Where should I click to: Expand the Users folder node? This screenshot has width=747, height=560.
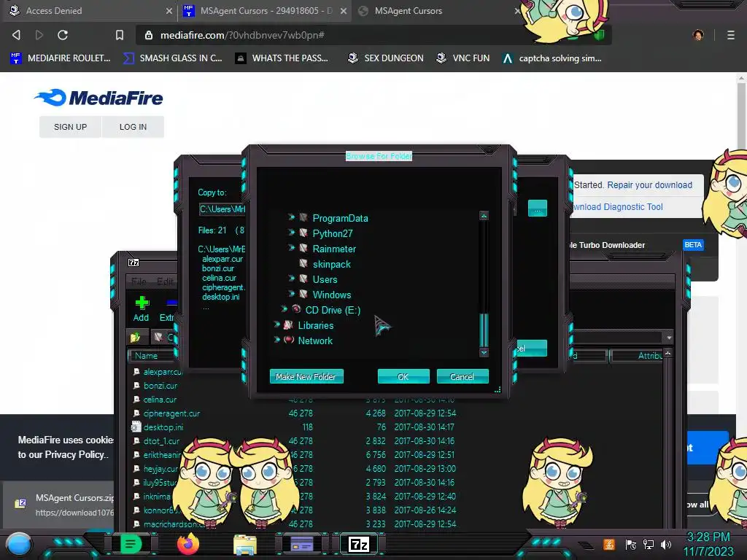292,278
